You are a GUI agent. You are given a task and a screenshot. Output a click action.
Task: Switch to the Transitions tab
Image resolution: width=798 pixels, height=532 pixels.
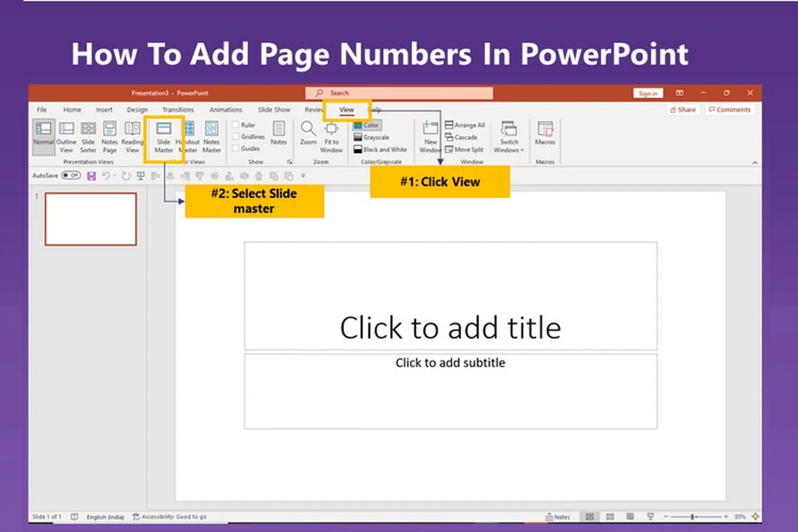click(178, 109)
